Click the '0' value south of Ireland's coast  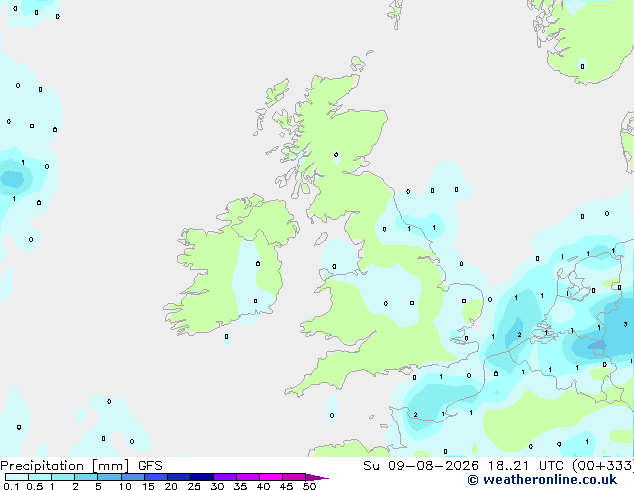tap(226, 336)
